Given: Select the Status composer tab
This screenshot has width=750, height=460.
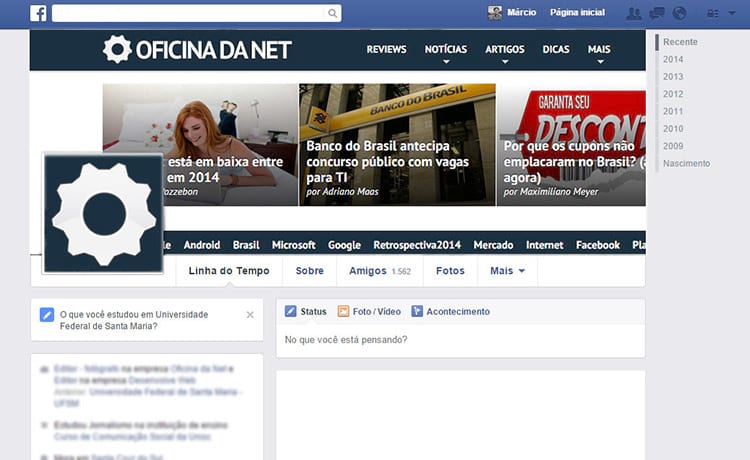Looking at the screenshot, I should (x=306, y=311).
